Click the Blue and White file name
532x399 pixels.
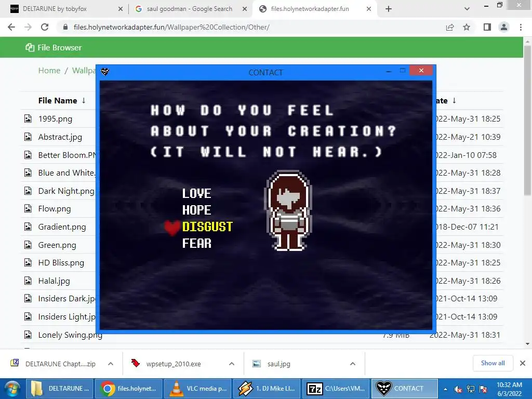pyautogui.click(x=67, y=172)
